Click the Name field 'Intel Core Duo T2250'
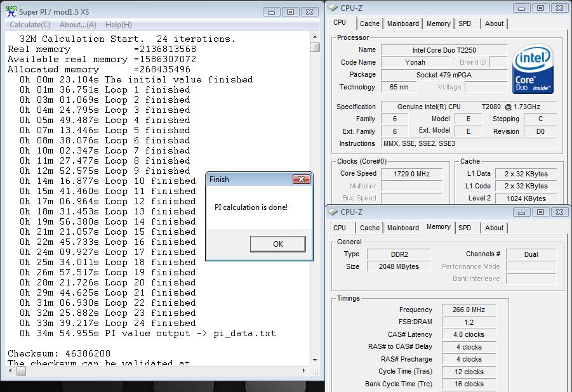 (x=444, y=50)
